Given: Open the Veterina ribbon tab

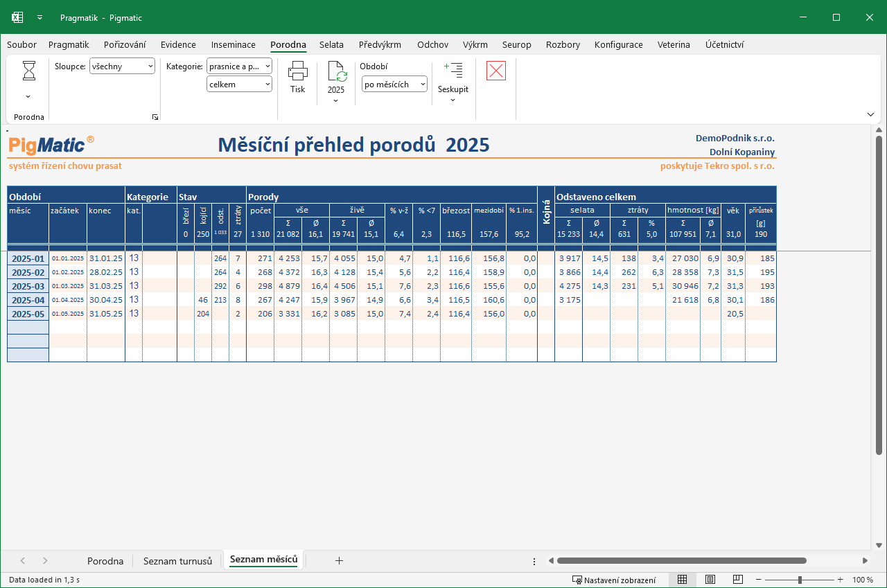Looking at the screenshot, I should coord(674,44).
